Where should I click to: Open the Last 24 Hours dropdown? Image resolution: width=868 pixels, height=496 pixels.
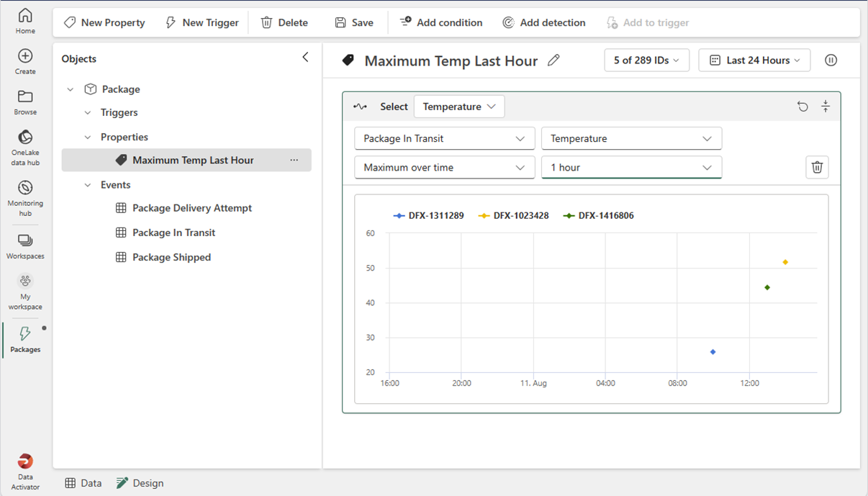click(754, 60)
